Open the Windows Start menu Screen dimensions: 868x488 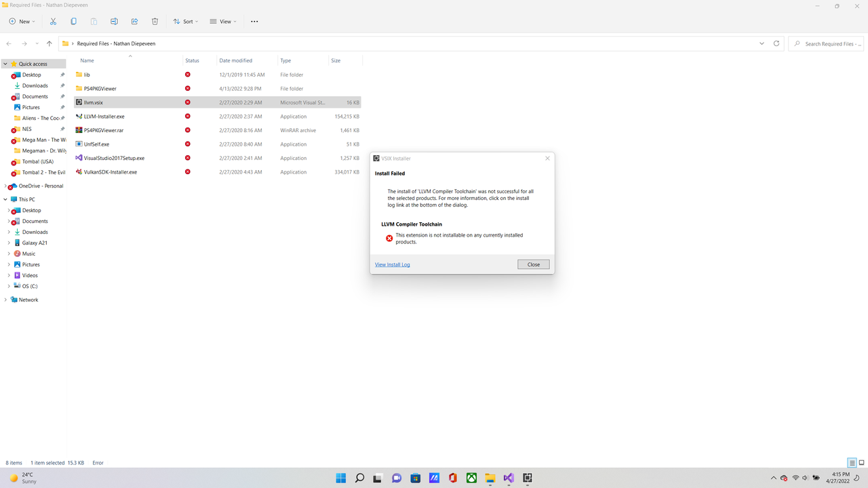pyautogui.click(x=341, y=478)
